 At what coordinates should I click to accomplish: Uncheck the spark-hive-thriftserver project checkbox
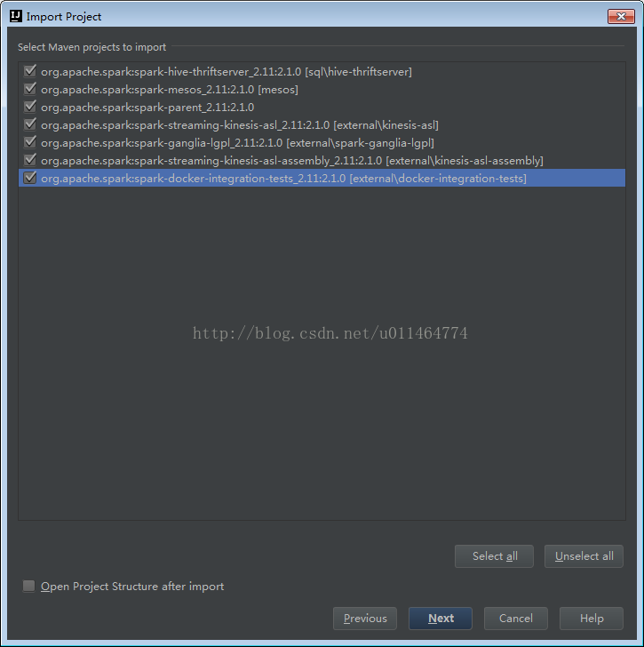click(x=30, y=71)
